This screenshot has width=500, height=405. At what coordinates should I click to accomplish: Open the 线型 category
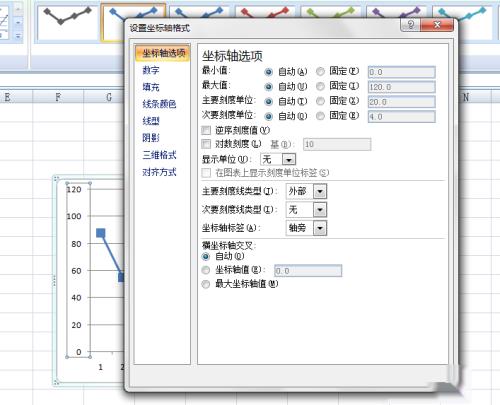[x=151, y=121]
